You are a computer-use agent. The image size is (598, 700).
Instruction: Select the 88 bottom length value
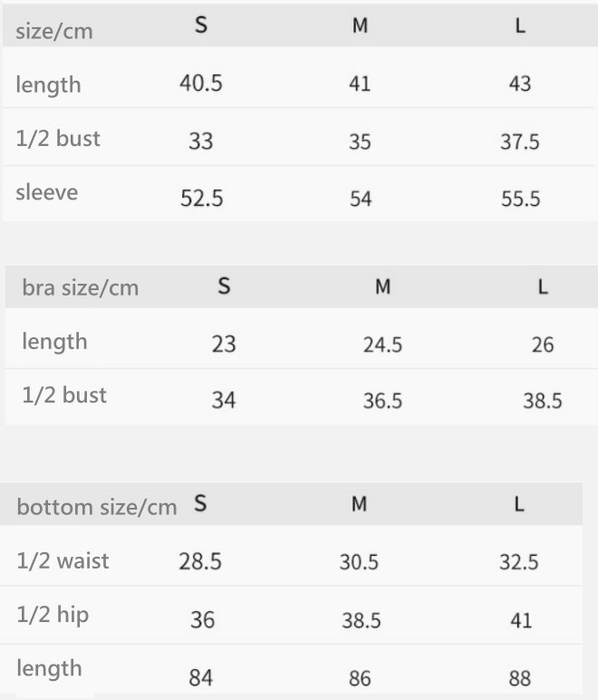click(519, 677)
